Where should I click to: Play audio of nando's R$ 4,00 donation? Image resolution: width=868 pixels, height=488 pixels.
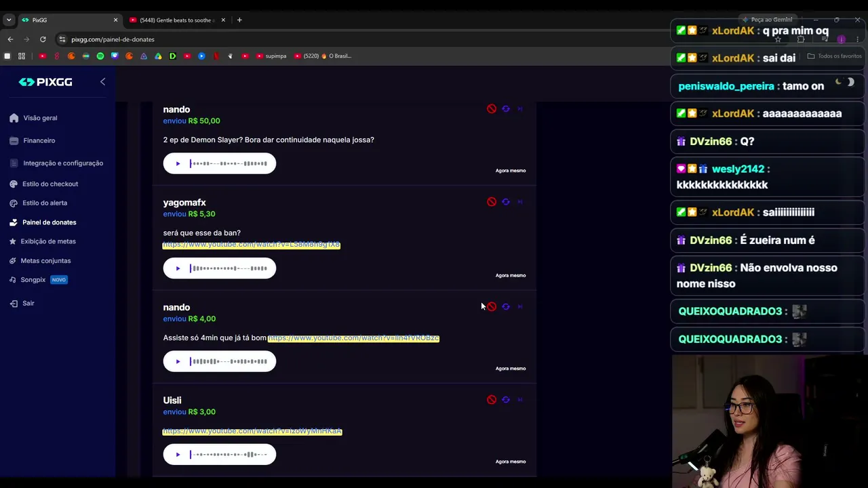178,361
